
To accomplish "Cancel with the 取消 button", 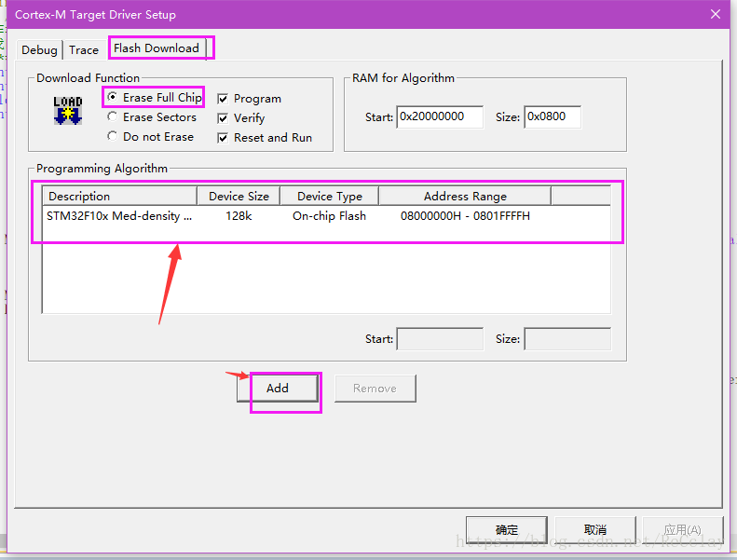I will point(595,530).
